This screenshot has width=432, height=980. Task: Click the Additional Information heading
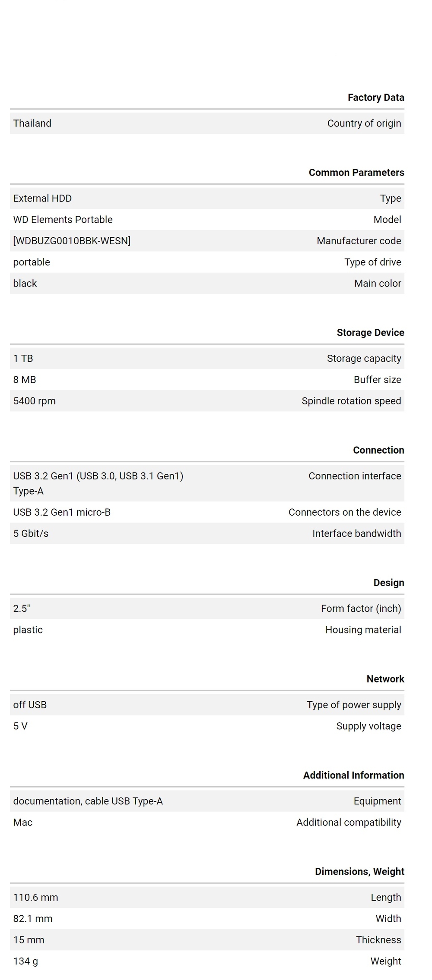(354, 775)
